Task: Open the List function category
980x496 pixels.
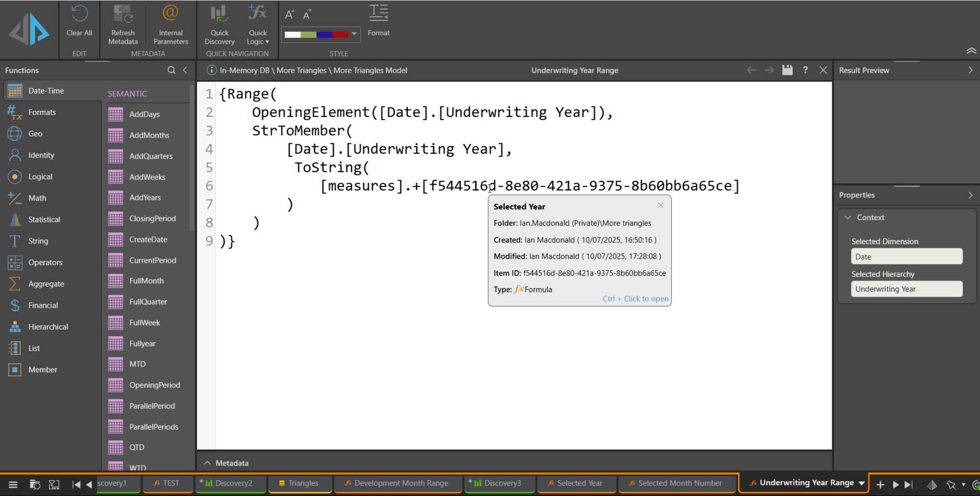Action: pyautogui.click(x=51, y=348)
